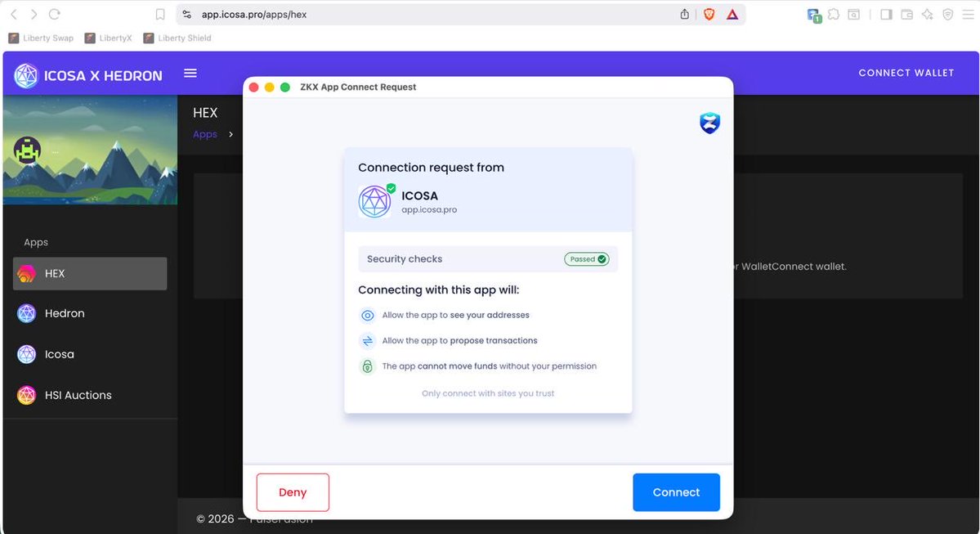Click the Apps breadcrumb link
Image resolution: width=980 pixels, height=534 pixels.
pos(205,134)
